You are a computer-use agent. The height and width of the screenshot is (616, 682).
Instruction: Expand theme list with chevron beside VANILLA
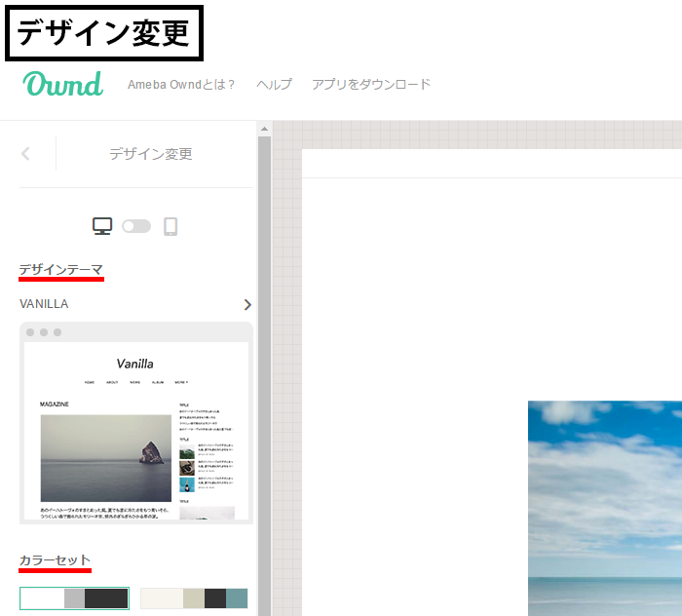(247, 304)
